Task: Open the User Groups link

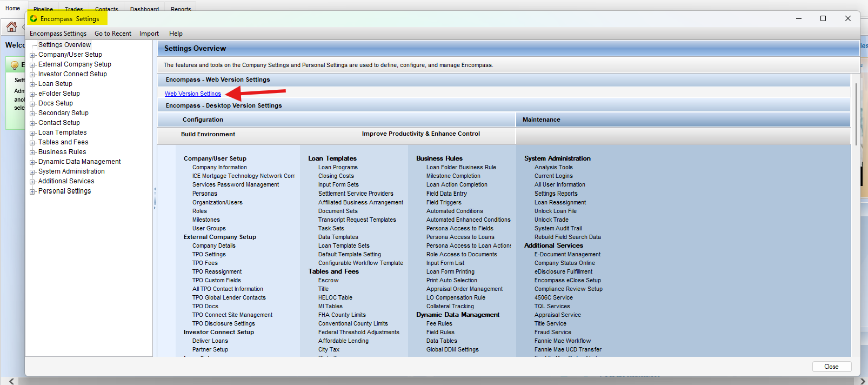Action: tap(209, 228)
